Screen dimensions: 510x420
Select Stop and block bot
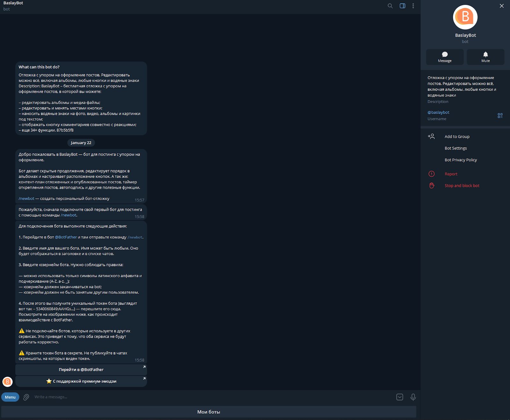click(x=462, y=186)
